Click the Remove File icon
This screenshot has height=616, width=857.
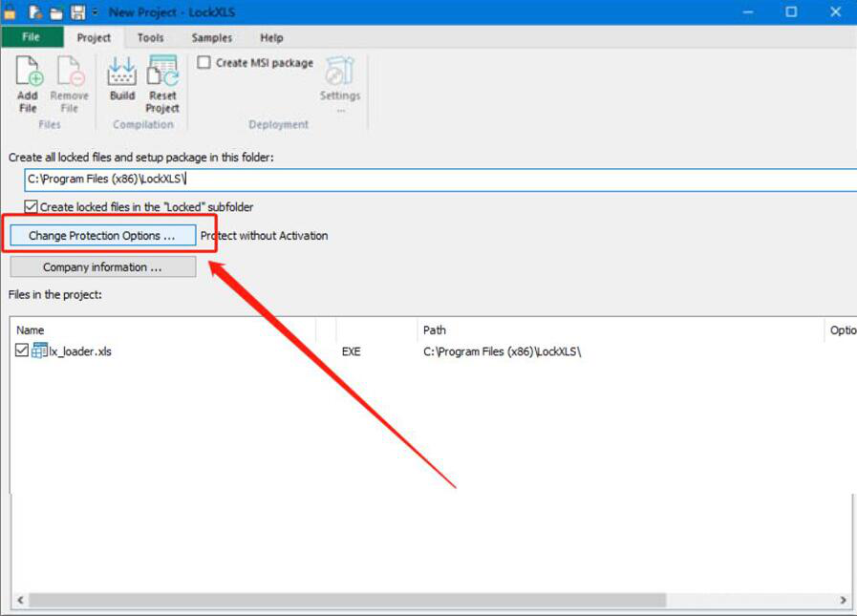coord(70,71)
